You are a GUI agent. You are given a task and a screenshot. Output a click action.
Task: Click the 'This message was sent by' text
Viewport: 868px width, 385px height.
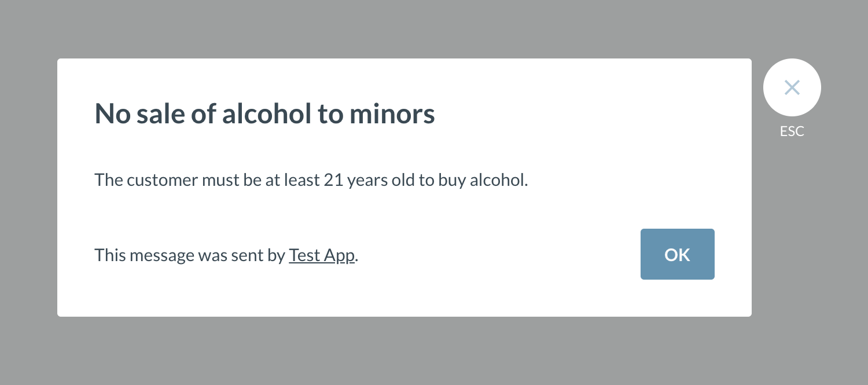[x=190, y=255]
